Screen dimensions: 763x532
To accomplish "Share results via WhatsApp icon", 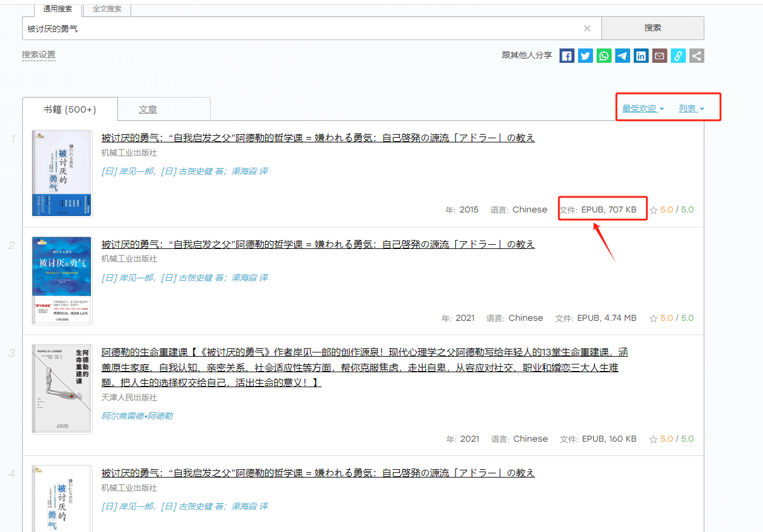I will [x=604, y=56].
